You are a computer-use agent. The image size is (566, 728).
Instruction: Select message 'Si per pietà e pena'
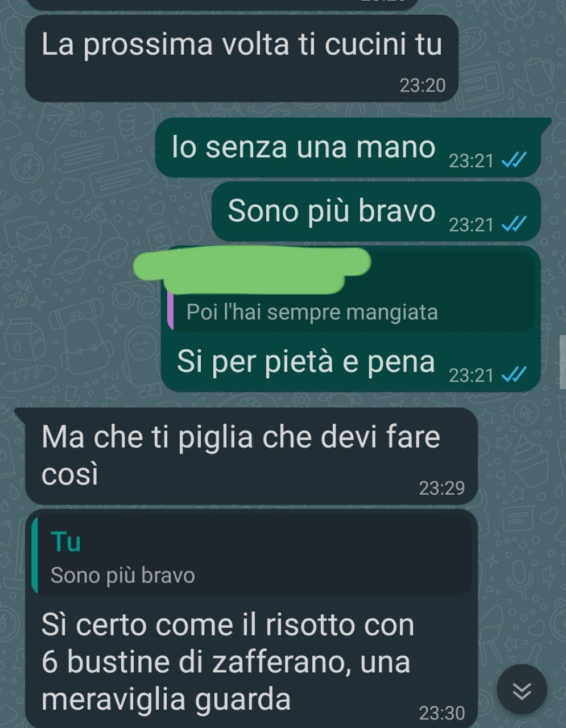350,319
